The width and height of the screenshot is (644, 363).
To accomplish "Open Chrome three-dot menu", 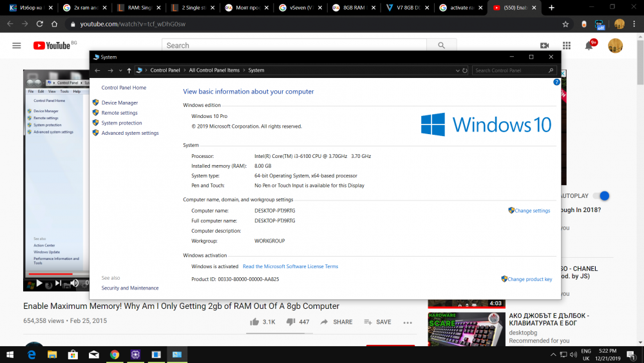I will (634, 25).
